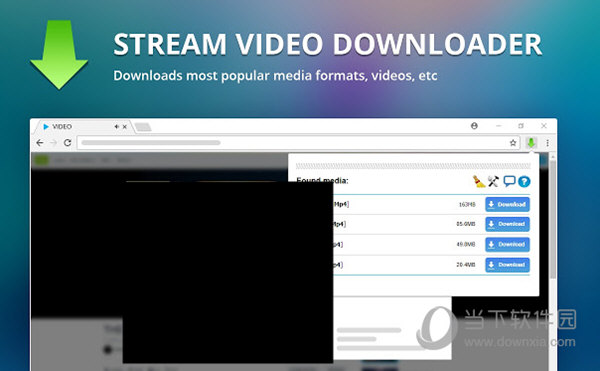This screenshot has width=600, height=371.
Task: Go back with the left arrow button
Action: (x=40, y=143)
